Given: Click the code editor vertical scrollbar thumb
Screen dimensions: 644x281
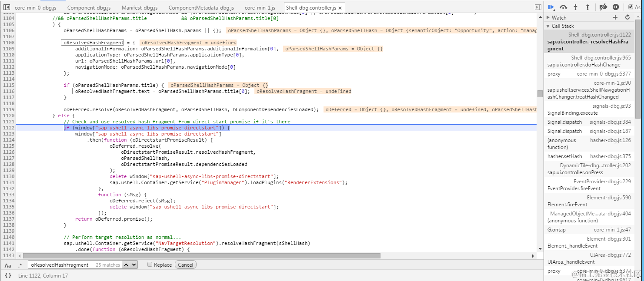Looking at the screenshot, I should pos(540,94).
